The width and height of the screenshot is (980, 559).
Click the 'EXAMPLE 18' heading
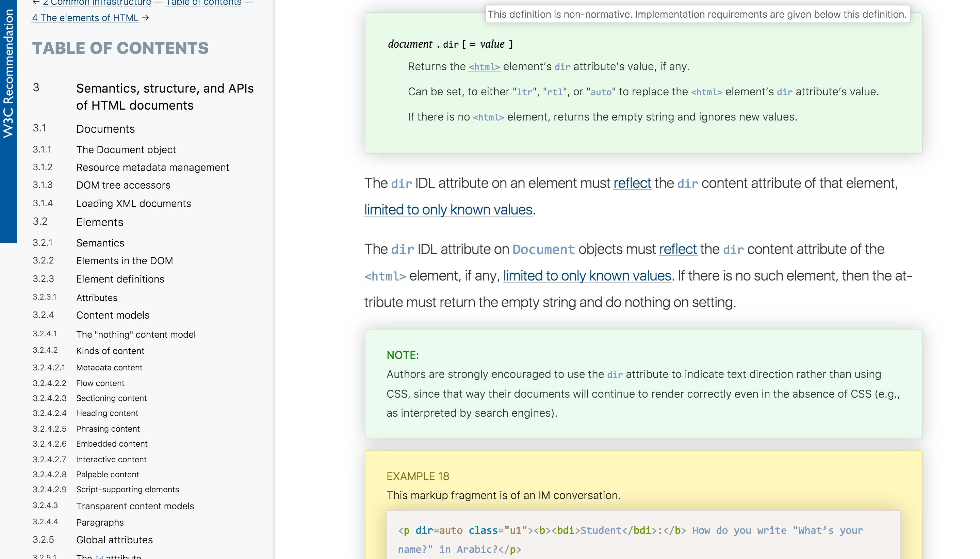point(418,476)
